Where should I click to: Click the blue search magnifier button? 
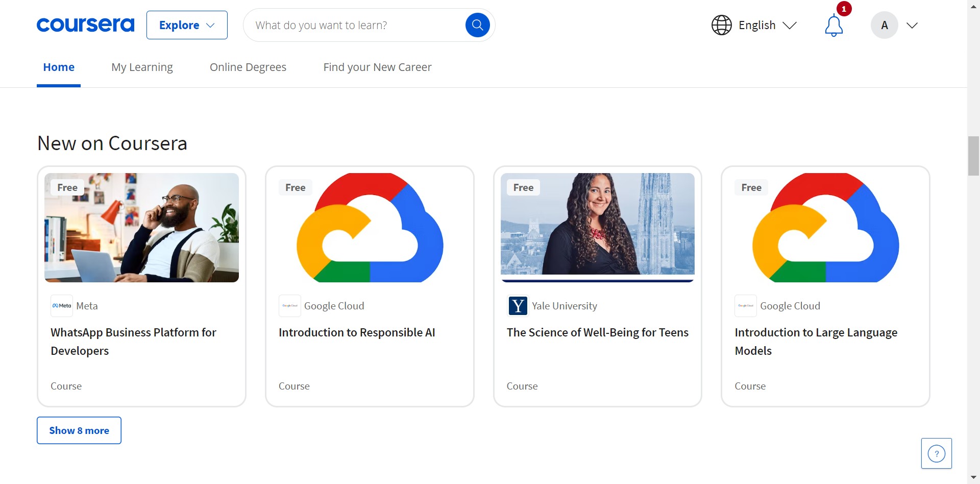point(477,25)
